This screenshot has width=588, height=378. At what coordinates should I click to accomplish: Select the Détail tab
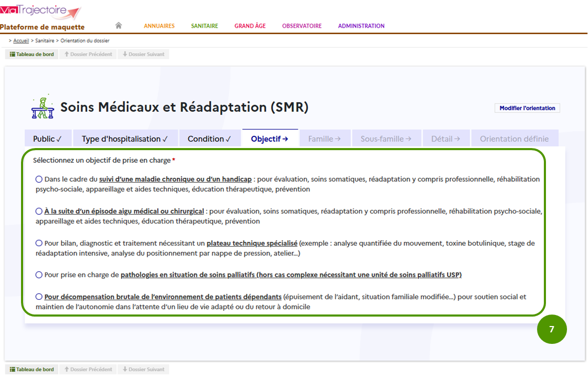click(446, 139)
